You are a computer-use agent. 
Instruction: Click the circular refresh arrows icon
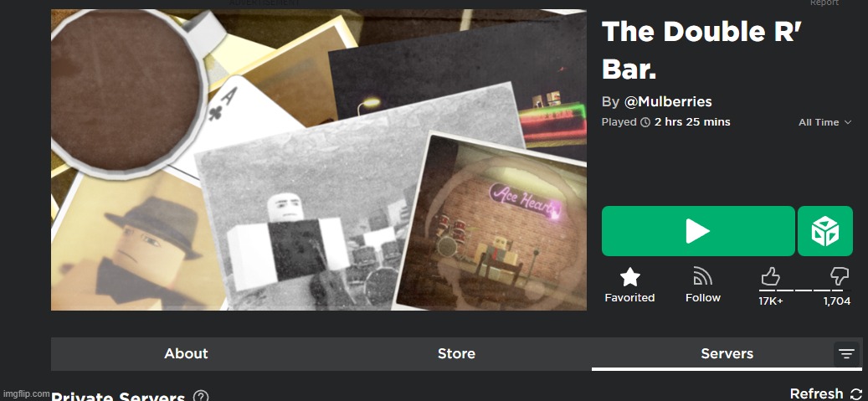[855, 393]
